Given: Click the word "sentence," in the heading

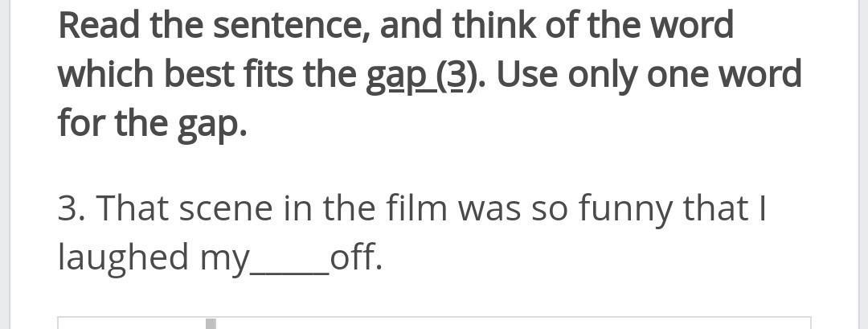Looking at the screenshot, I should 292,27.
